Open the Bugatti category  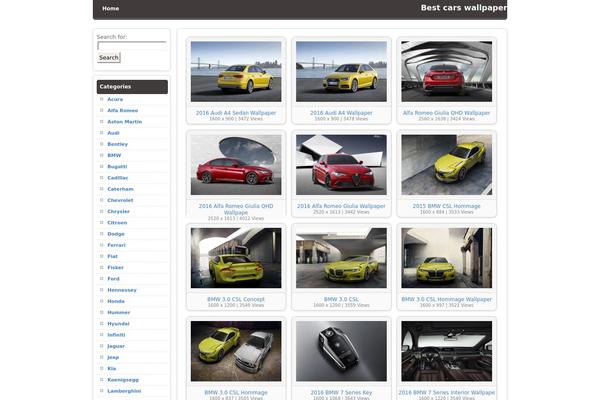click(x=117, y=167)
